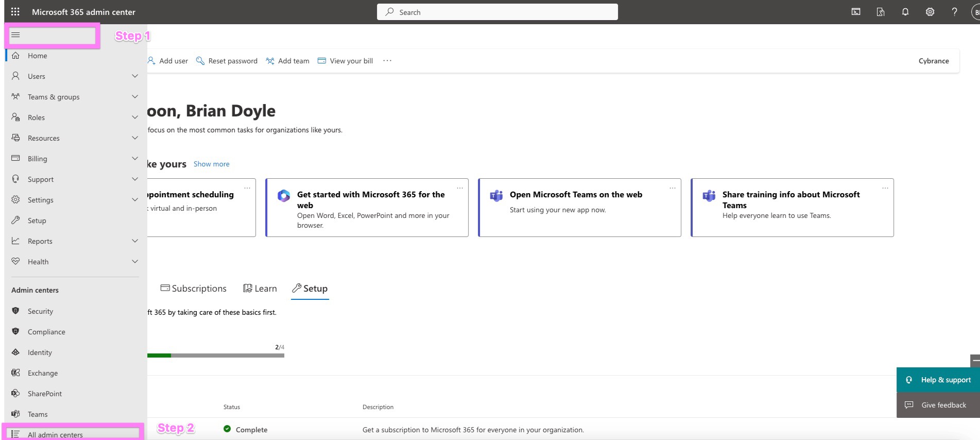Image resolution: width=980 pixels, height=440 pixels.
Task: Open the app launcher waffle icon
Action: tap(15, 12)
